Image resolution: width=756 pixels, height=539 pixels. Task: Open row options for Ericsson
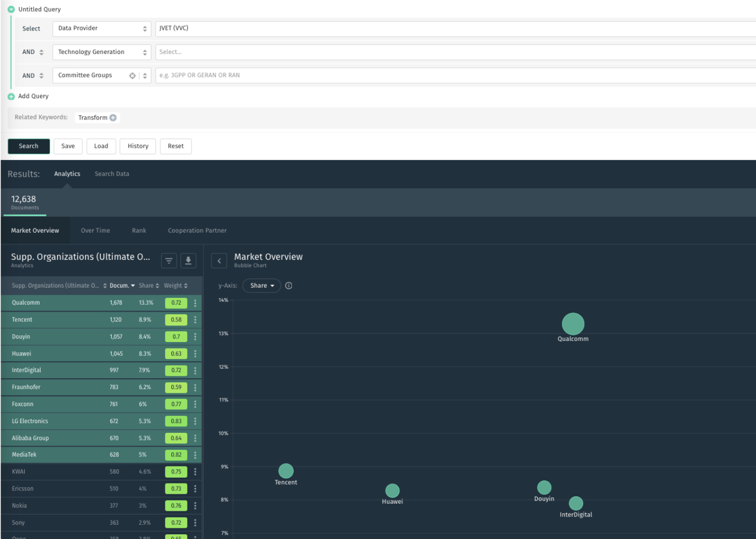195,489
